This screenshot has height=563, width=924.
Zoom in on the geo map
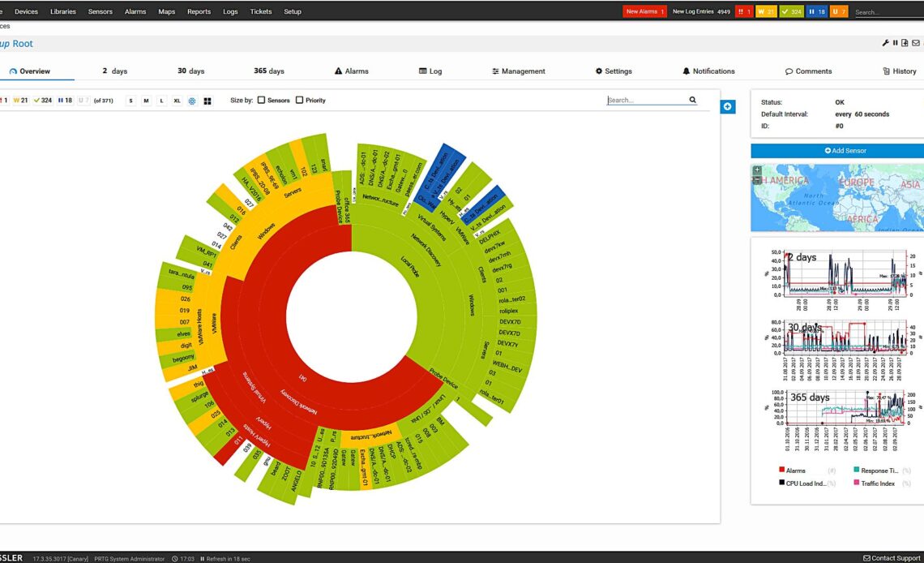pyautogui.click(x=757, y=170)
